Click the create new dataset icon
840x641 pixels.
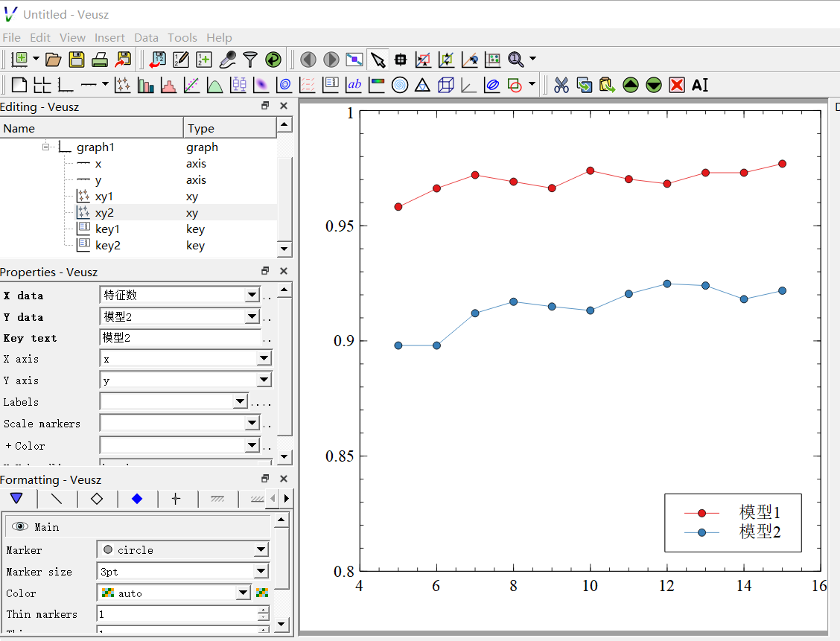coord(204,60)
